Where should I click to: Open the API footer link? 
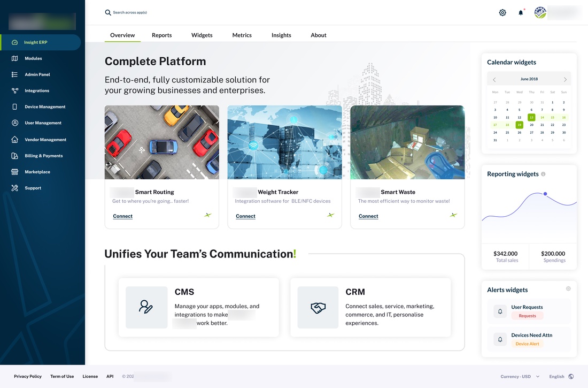(110, 376)
